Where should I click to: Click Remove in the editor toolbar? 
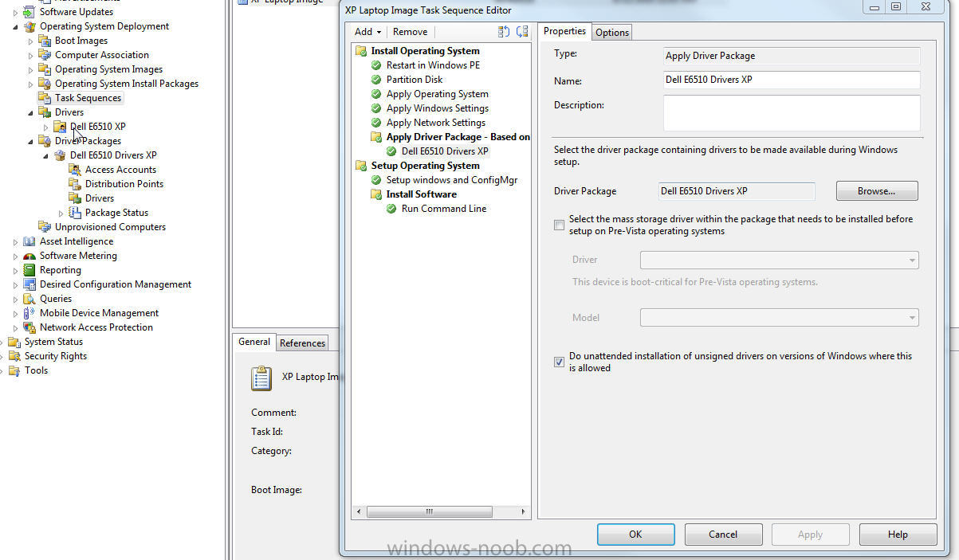click(410, 32)
